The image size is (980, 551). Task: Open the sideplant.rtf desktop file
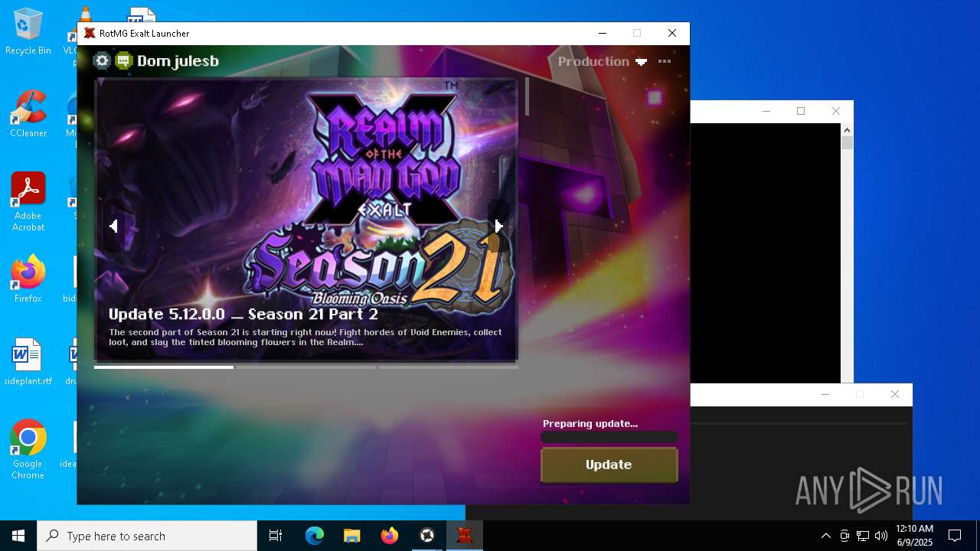coord(28,362)
